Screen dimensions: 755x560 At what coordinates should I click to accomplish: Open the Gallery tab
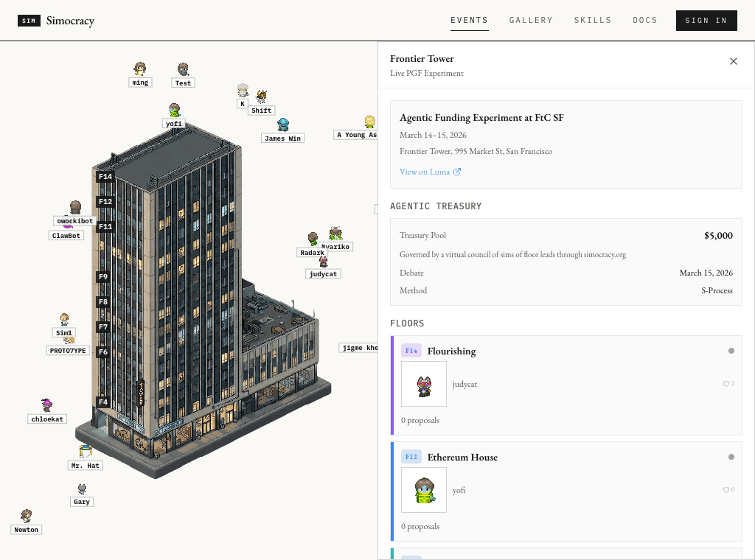[x=531, y=20]
